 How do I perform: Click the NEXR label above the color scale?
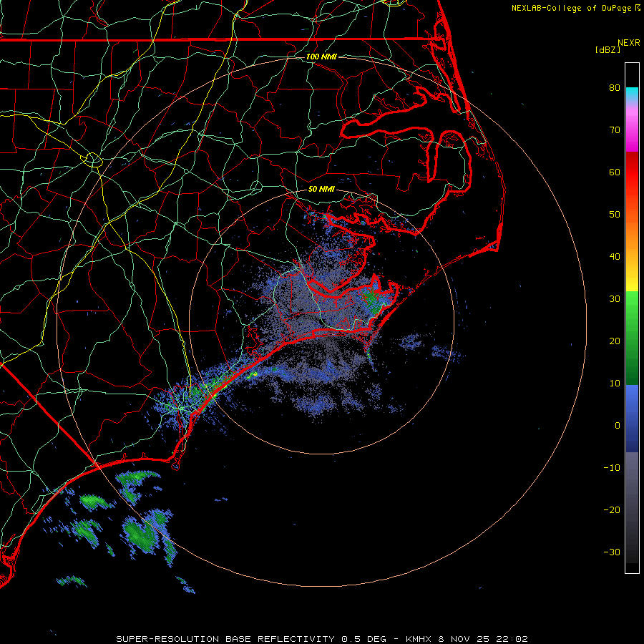[x=628, y=43]
